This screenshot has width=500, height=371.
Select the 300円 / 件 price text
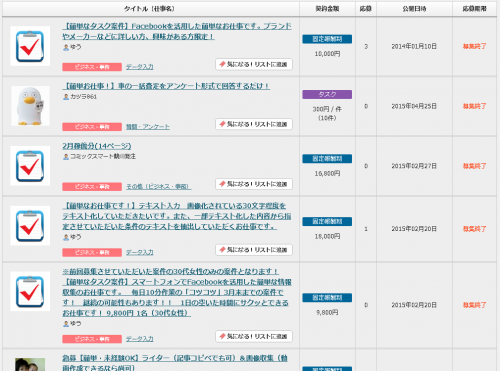coord(327,109)
